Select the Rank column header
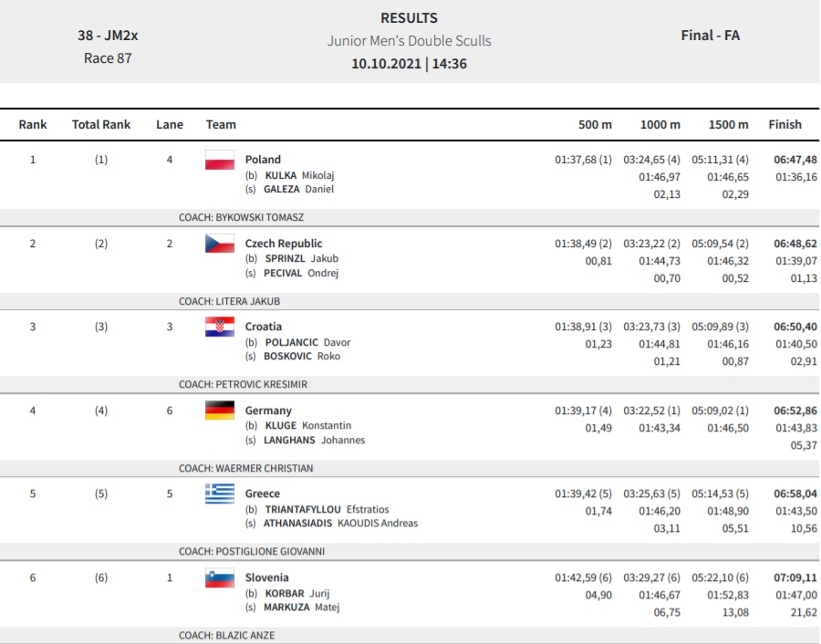The width and height of the screenshot is (821, 644). [33, 125]
